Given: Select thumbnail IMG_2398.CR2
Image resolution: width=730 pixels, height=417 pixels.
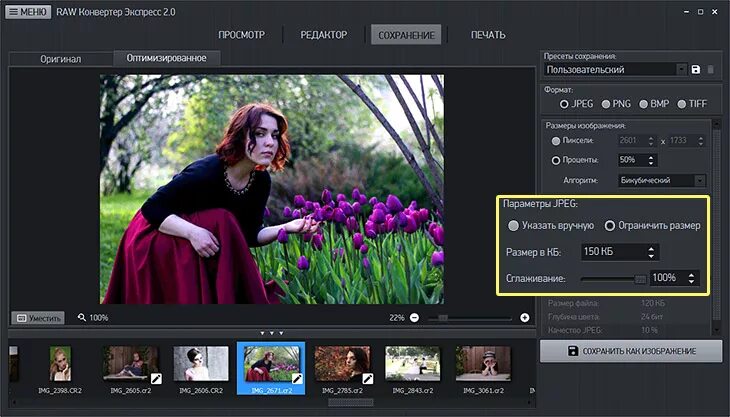Looking at the screenshot, I should pos(60,370).
